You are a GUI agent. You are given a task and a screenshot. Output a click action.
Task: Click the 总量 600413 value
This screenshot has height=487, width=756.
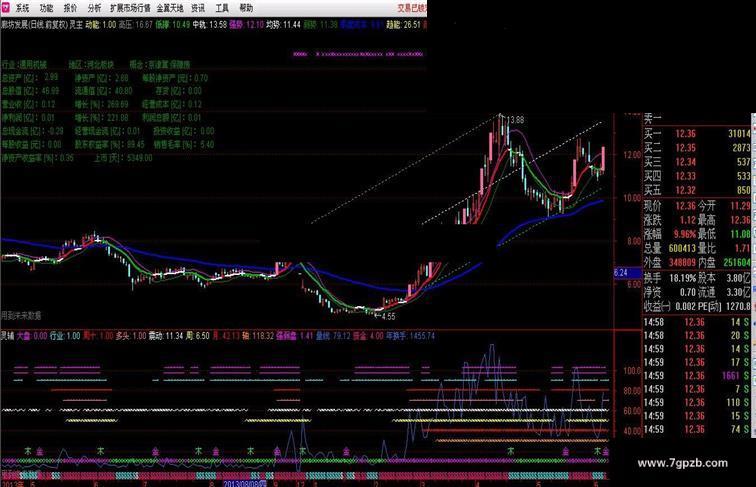pyautogui.click(x=682, y=248)
